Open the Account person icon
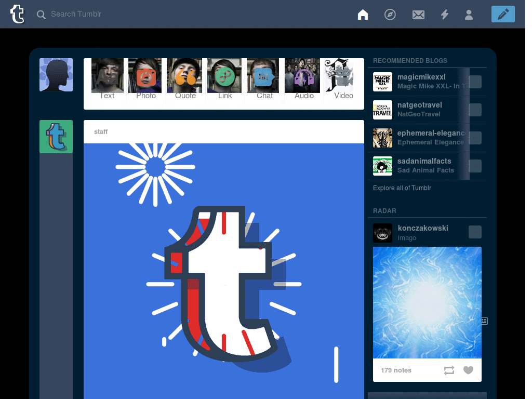Viewport: 532px width, 399px height. 469,15
